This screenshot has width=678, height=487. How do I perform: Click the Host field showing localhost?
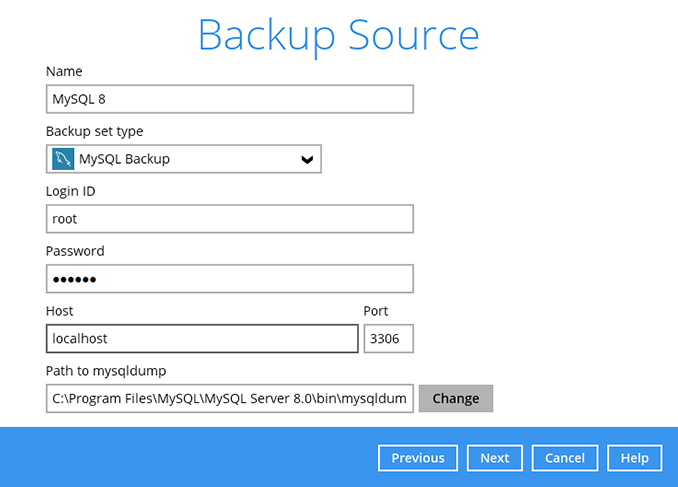click(202, 339)
